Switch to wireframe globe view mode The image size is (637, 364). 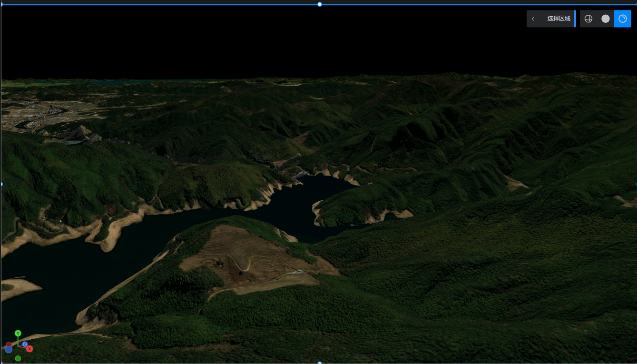(x=588, y=19)
